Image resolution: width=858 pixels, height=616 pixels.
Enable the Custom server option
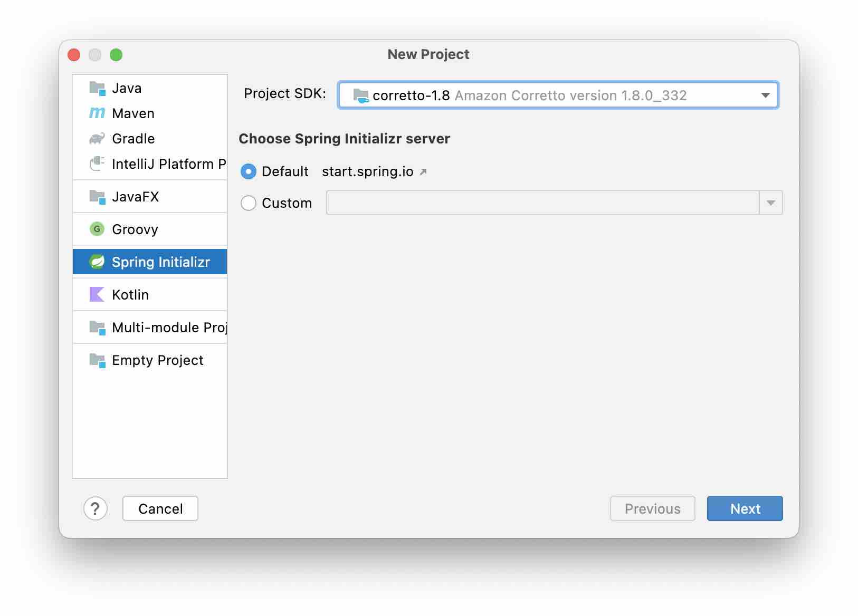(249, 203)
